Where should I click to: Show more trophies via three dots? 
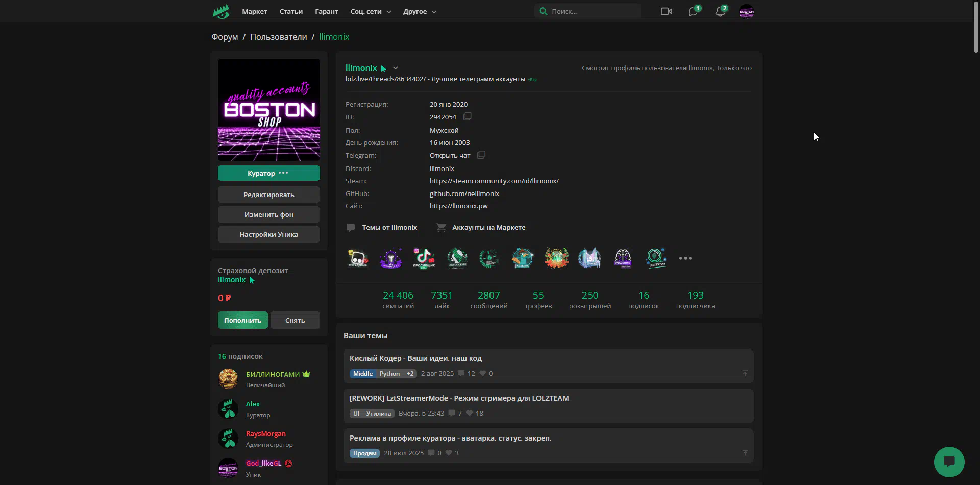[685, 258]
